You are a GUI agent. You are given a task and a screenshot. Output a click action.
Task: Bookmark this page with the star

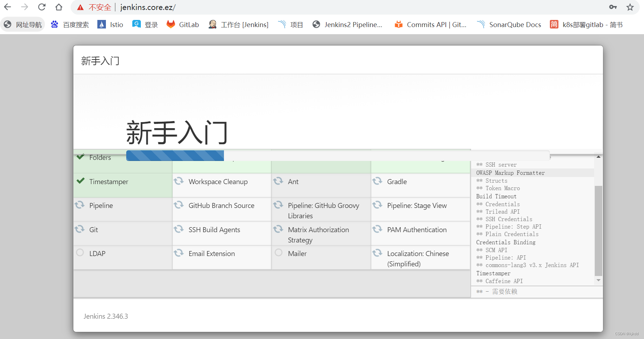click(x=630, y=7)
